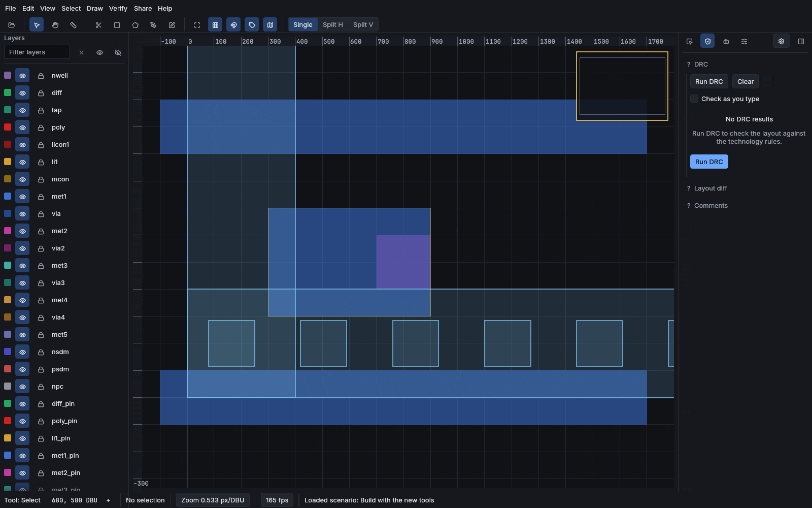Select the Pen path tool
Image resolution: width=812 pixels, height=508 pixels.
pos(153,25)
